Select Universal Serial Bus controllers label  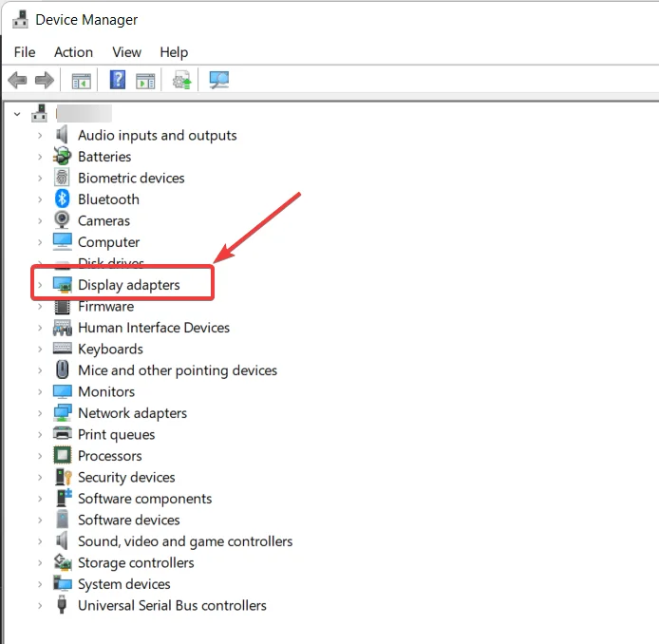click(172, 605)
